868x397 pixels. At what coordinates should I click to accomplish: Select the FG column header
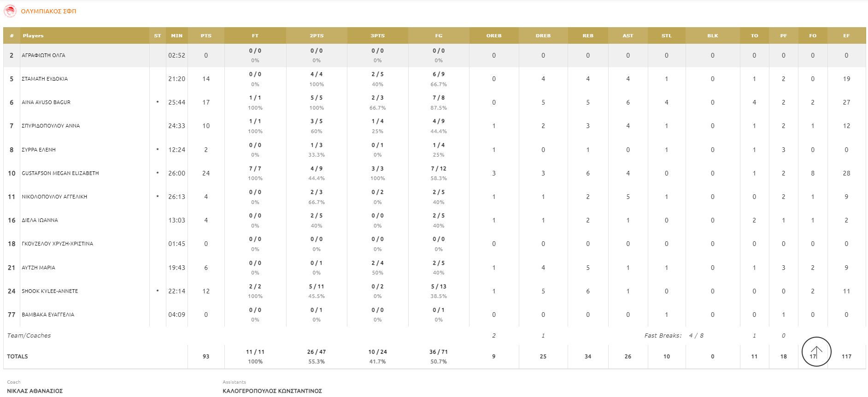tap(439, 35)
